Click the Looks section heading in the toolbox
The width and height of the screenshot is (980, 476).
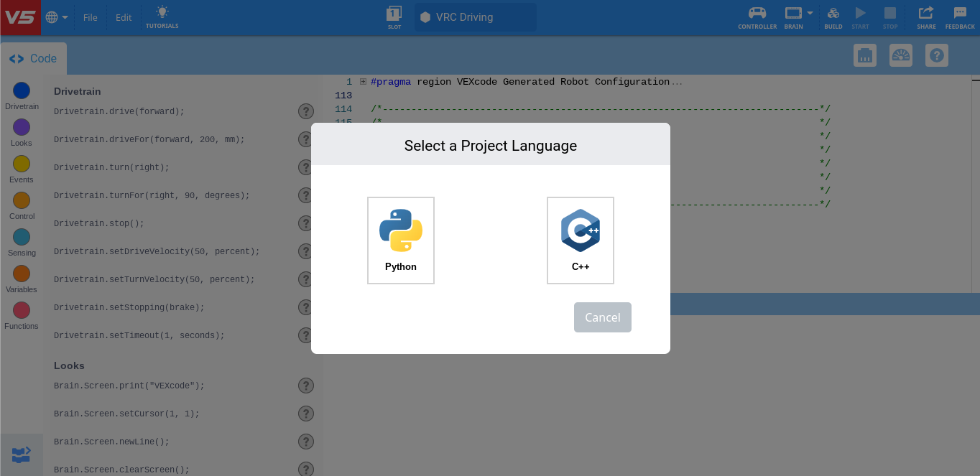coord(69,365)
